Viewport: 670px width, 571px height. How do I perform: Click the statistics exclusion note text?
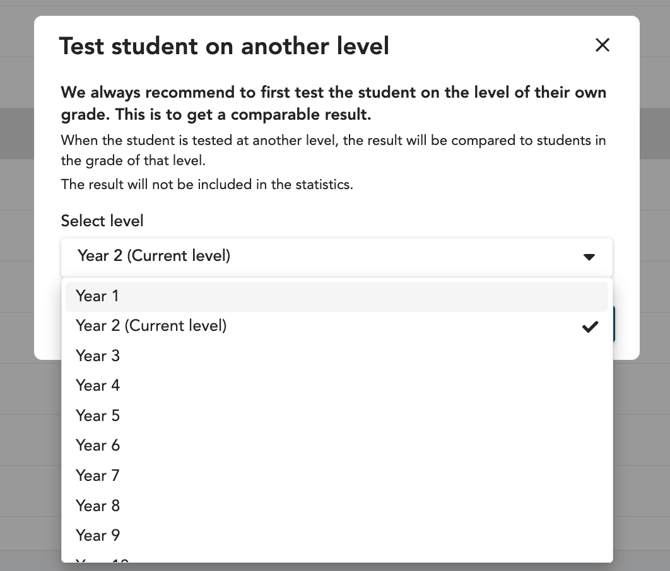[x=207, y=184]
